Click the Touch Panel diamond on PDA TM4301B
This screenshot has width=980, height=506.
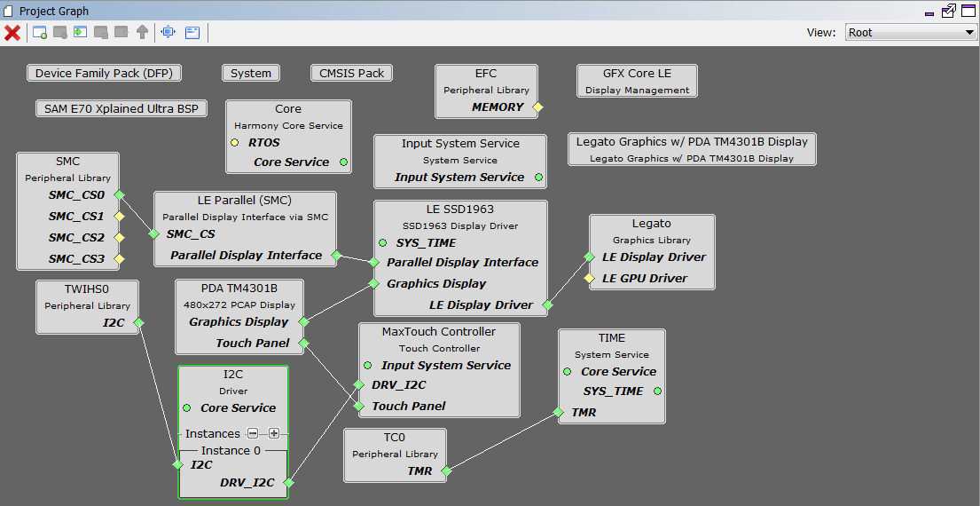(x=303, y=343)
